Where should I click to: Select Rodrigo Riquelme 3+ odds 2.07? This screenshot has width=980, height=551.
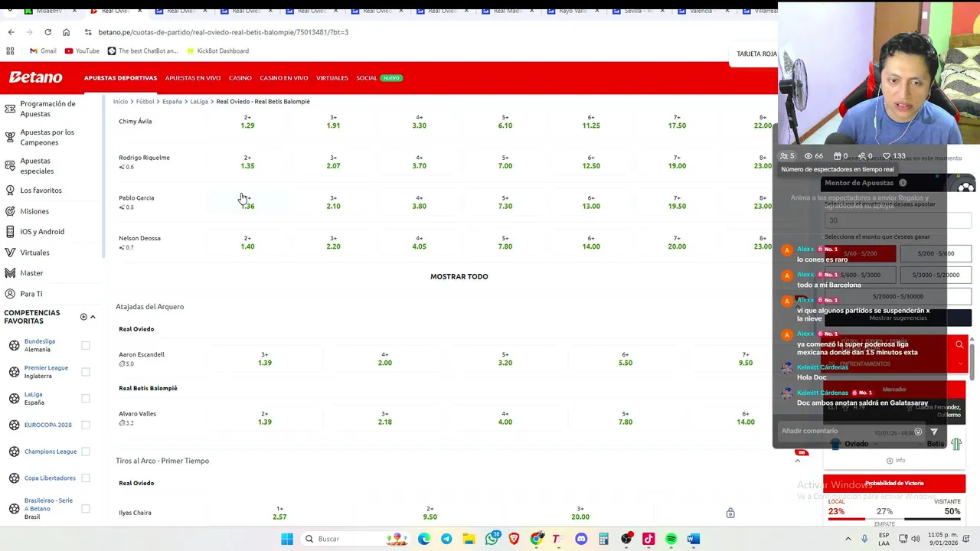coord(333,161)
